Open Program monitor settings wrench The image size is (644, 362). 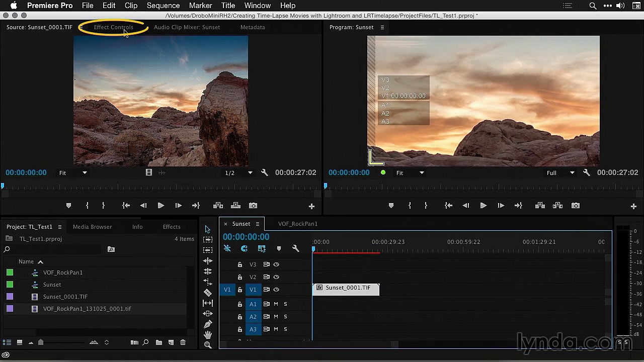587,172
